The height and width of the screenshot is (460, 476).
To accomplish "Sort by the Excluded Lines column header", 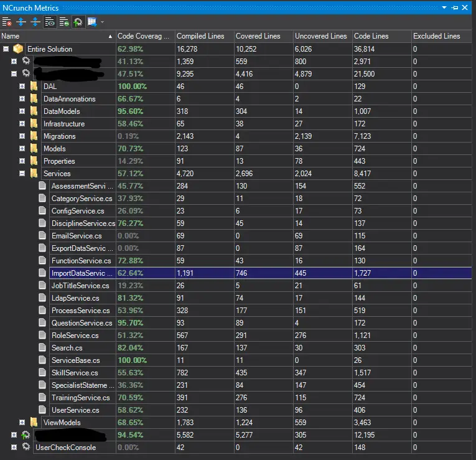I will (x=442, y=36).
